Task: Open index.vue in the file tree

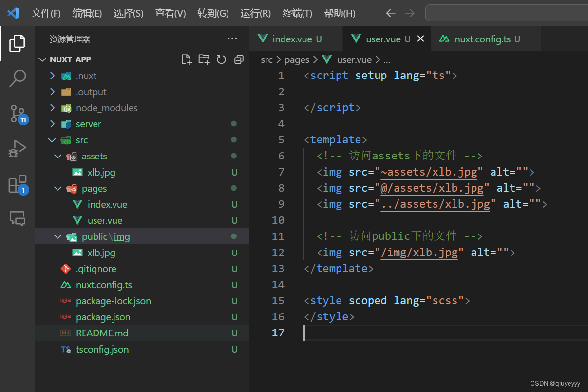Action: tap(107, 204)
